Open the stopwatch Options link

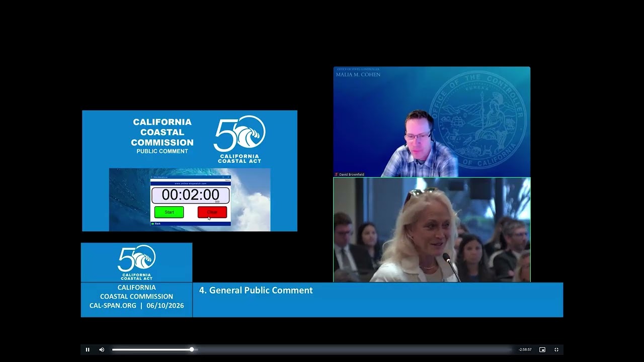227,179
